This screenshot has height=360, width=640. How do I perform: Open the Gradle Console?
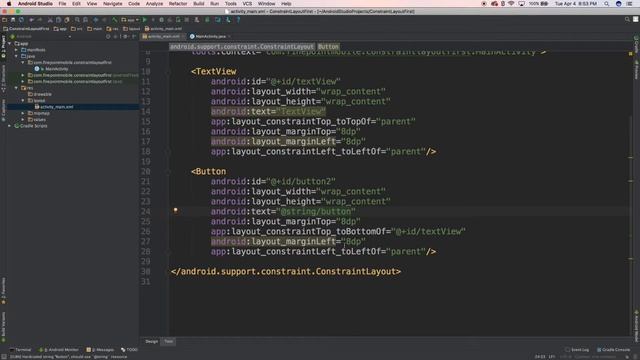614,350
